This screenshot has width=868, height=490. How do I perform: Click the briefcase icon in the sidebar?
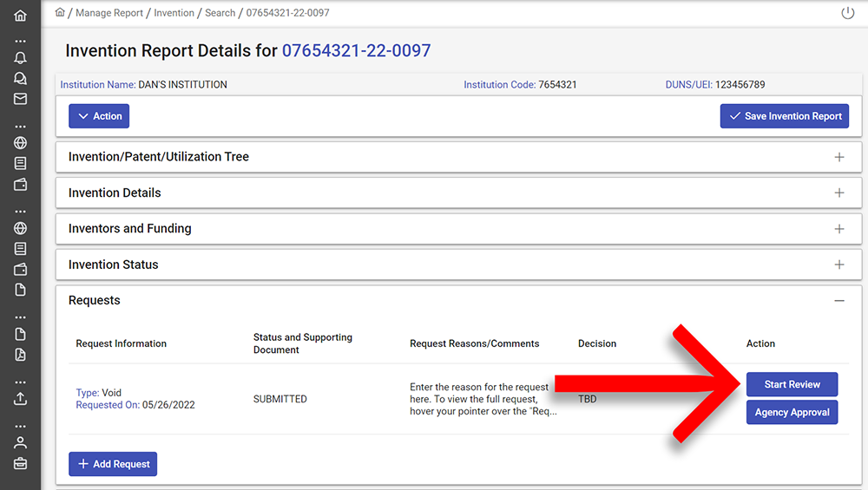click(x=20, y=463)
